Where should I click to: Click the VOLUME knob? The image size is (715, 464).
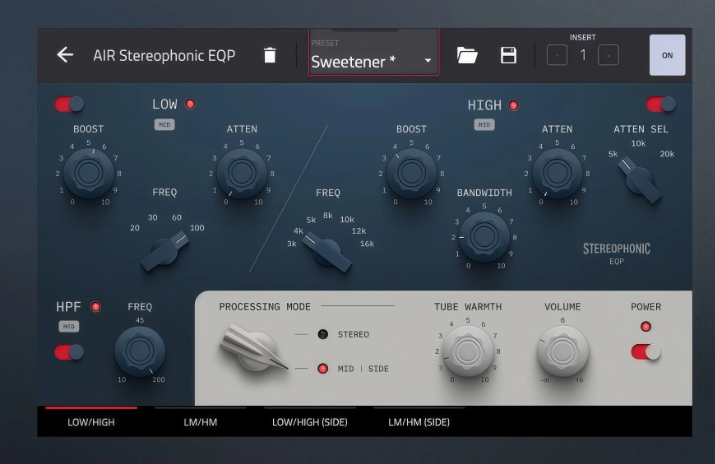tap(563, 351)
